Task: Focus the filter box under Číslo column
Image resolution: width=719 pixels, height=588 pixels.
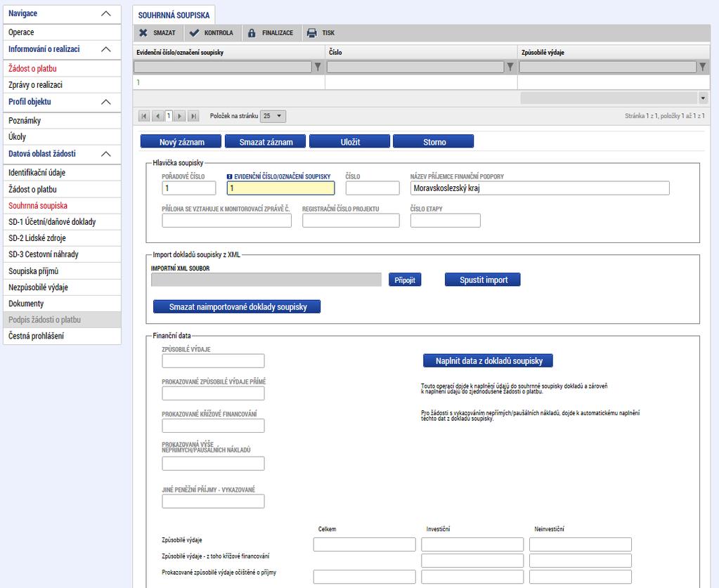Action: (415, 67)
